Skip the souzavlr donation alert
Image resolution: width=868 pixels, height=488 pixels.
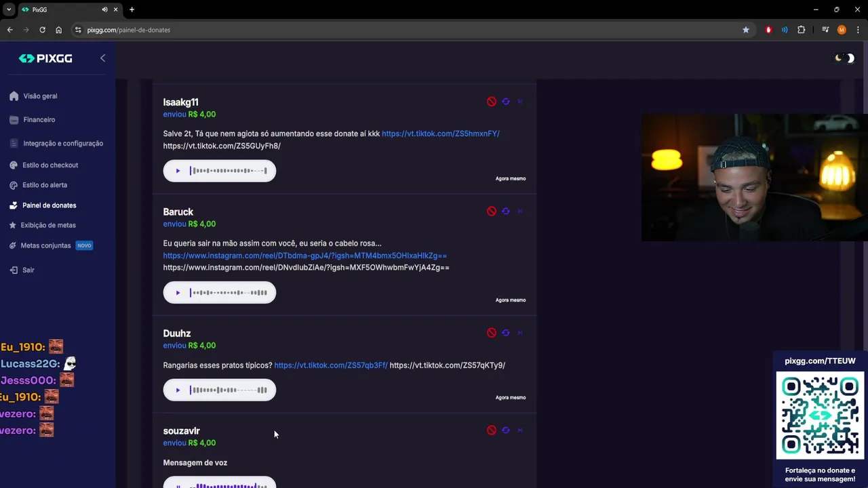520,430
